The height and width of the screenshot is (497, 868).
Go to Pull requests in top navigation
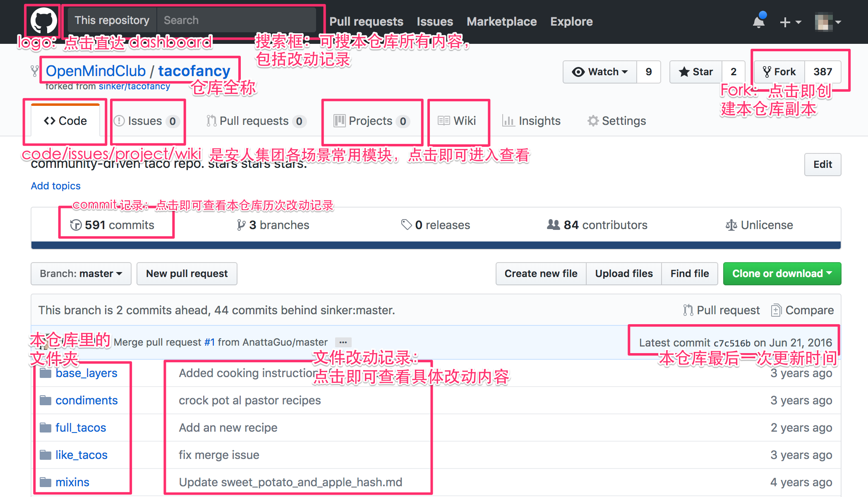(366, 22)
